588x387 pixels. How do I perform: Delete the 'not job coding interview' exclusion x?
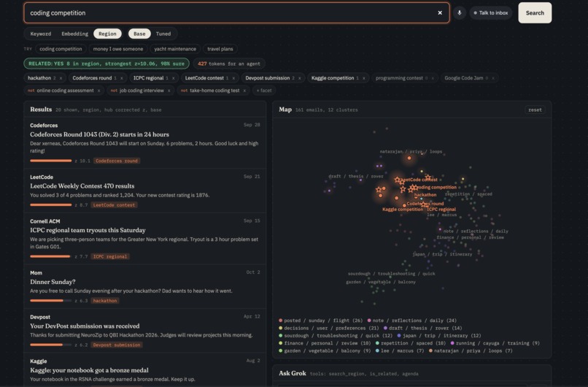click(169, 91)
